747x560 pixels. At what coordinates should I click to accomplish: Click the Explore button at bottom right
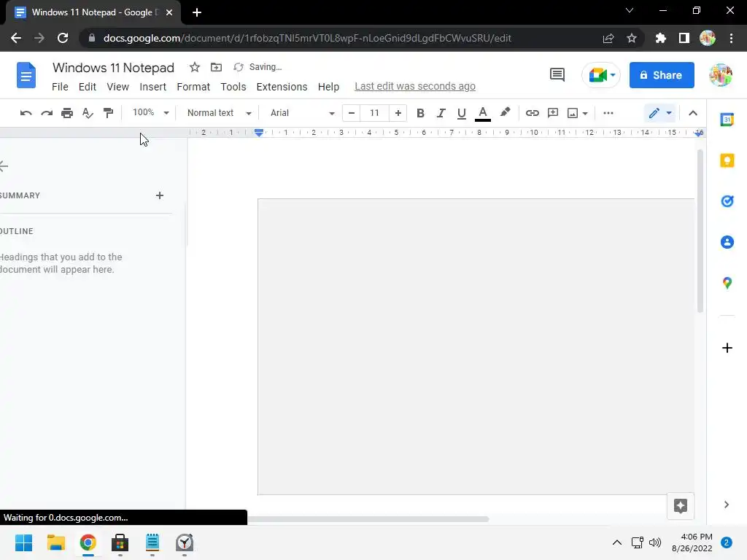[681, 506]
